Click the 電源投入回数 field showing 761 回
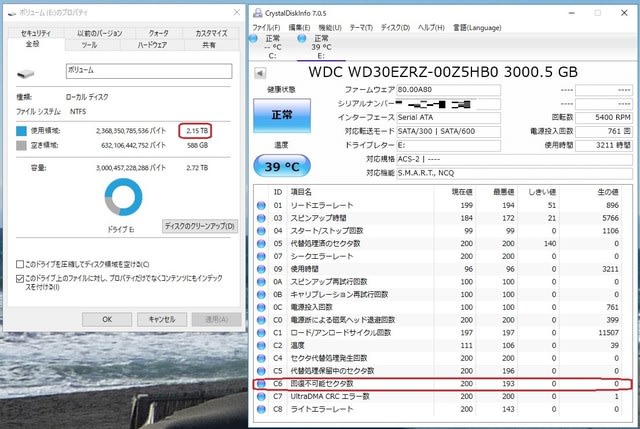 pyautogui.click(x=604, y=131)
